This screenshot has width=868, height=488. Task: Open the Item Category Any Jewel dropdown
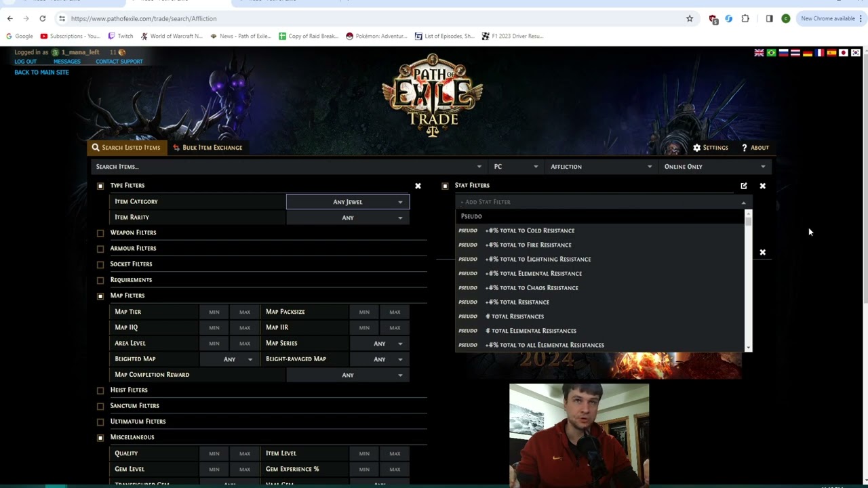pyautogui.click(x=348, y=202)
